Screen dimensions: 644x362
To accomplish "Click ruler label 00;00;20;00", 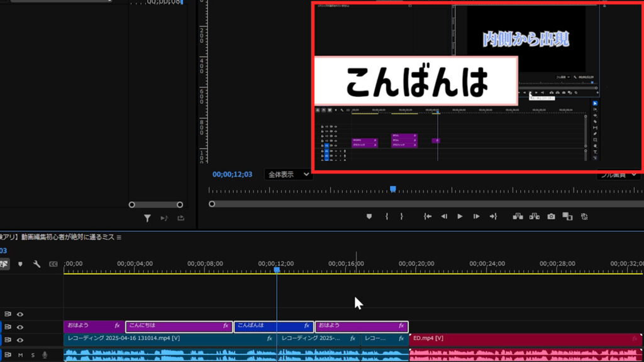I will [416, 263].
